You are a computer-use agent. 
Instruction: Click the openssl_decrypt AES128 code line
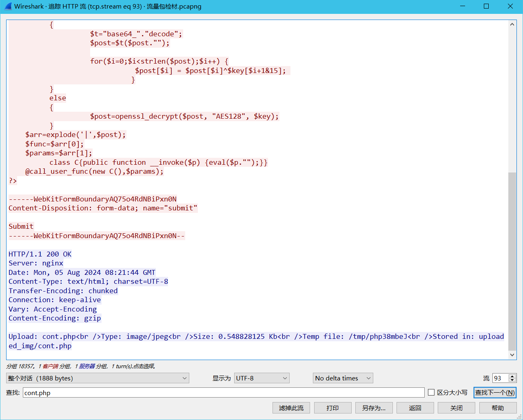click(x=184, y=116)
